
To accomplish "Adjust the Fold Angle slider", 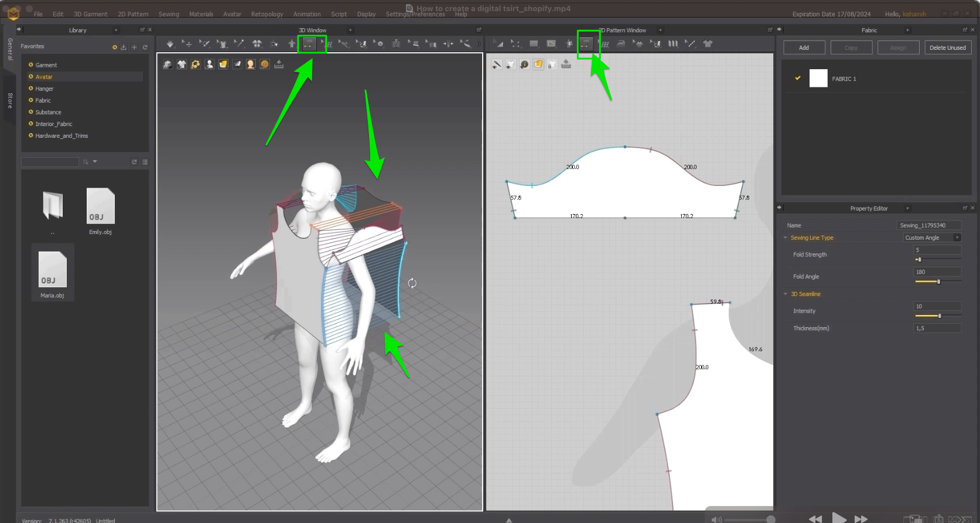I will (x=938, y=281).
